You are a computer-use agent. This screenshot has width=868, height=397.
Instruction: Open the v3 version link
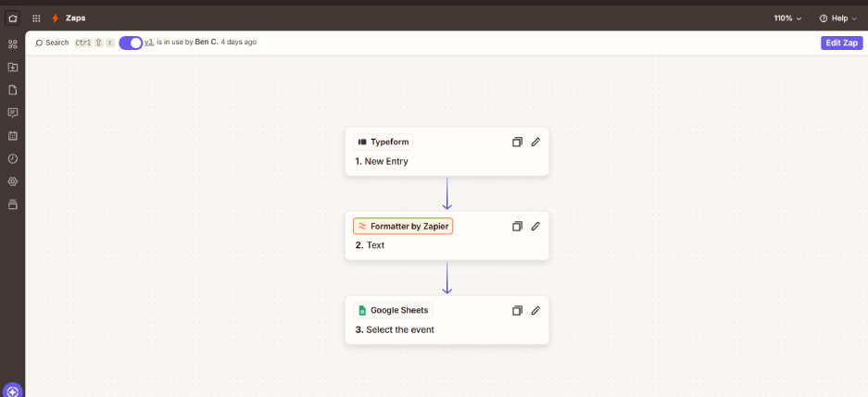pos(149,43)
